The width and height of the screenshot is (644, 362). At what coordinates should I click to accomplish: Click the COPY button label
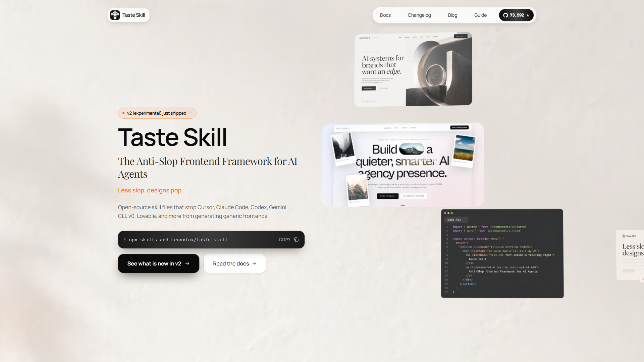coord(284,240)
